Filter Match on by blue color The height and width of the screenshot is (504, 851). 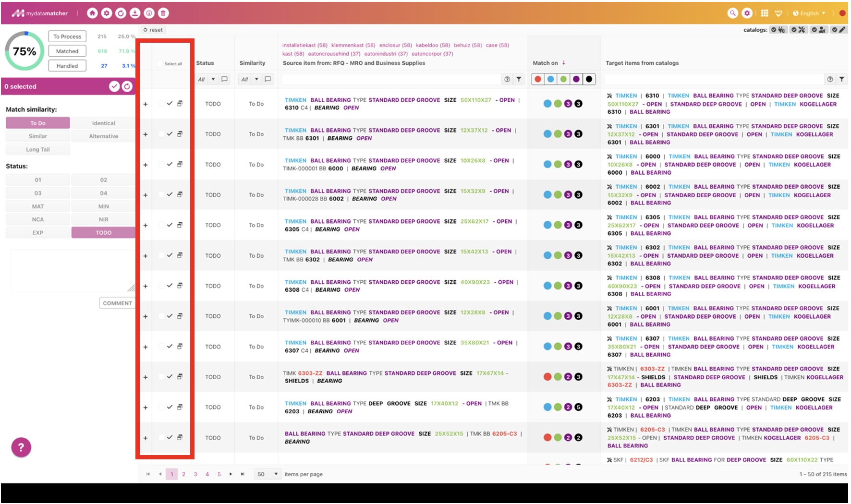coord(551,79)
